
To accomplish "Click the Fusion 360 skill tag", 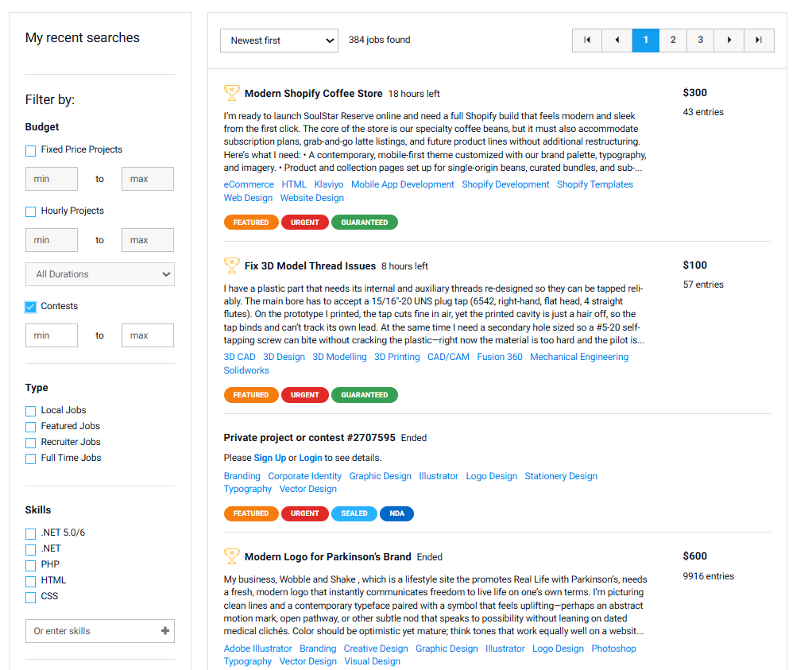I will pos(499,357).
